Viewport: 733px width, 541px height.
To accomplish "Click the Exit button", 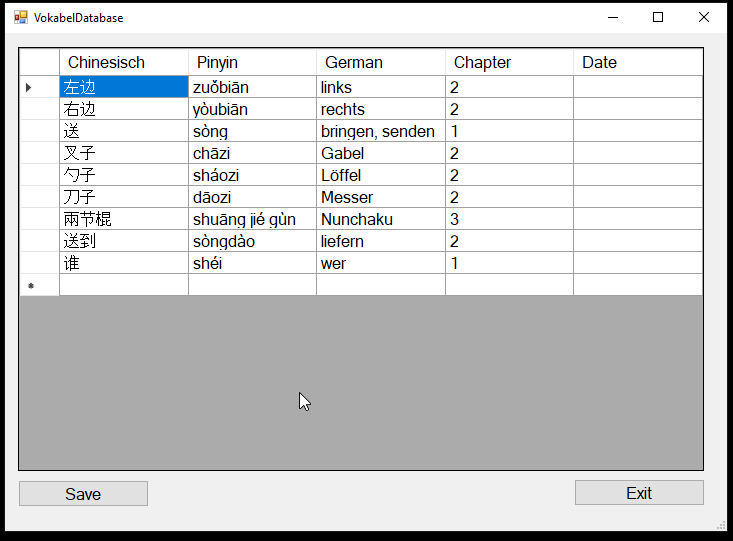I will pyautogui.click(x=639, y=492).
